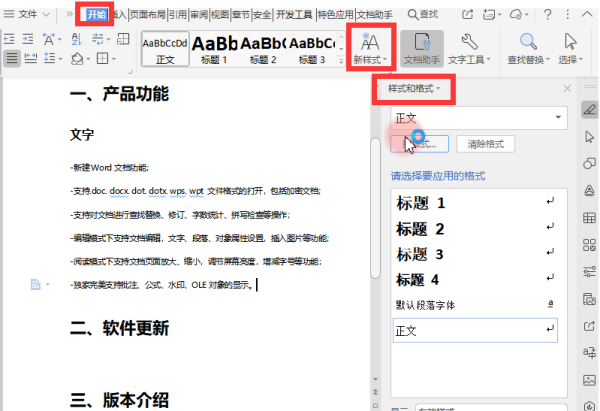Click the pen icon in right sidebar
600x411 pixels.
coord(589,110)
